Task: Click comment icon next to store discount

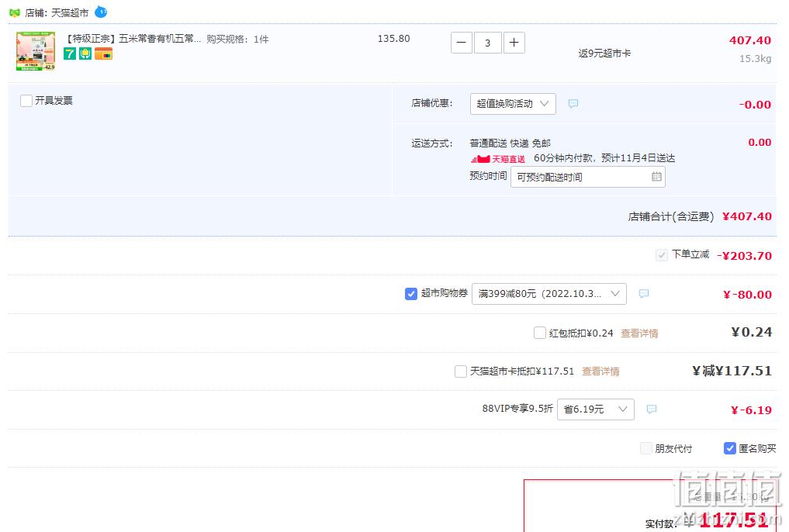Action: coord(573,104)
